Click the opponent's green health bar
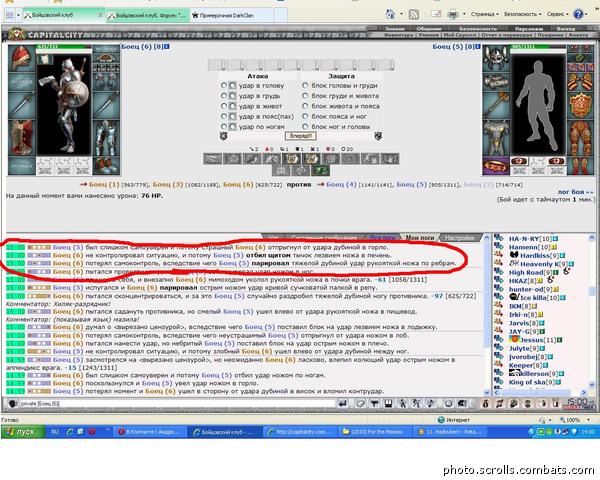Image resolution: width=600 pixels, height=480 pixels. tap(538, 47)
